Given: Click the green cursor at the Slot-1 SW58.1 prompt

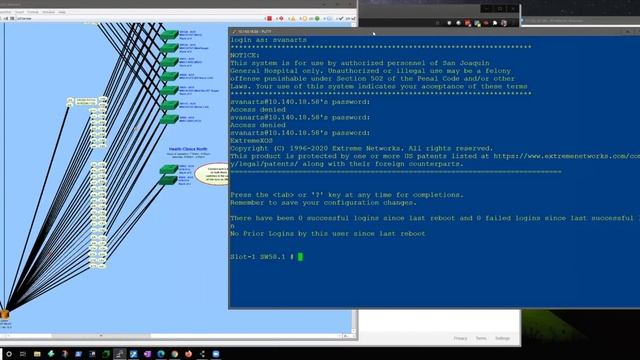Looking at the screenshot, I should [300, 257].
